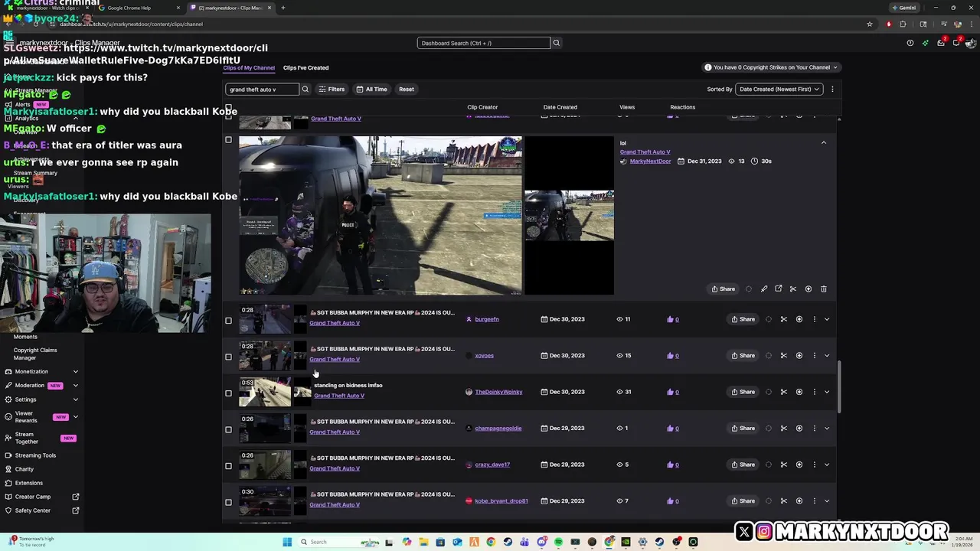Expand burgeefn's clip row with chevron
The width and height of the screenshot is (980, 551).
827,319
